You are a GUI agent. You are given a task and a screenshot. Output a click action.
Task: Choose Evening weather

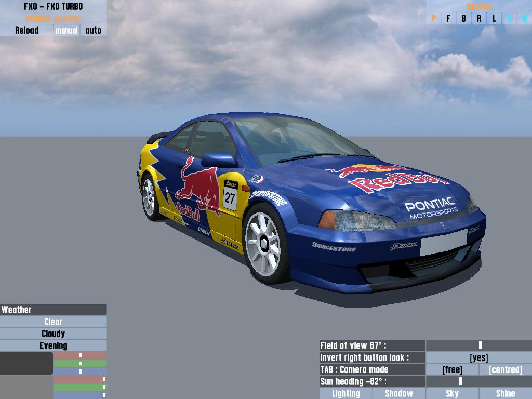coord(53,345)
